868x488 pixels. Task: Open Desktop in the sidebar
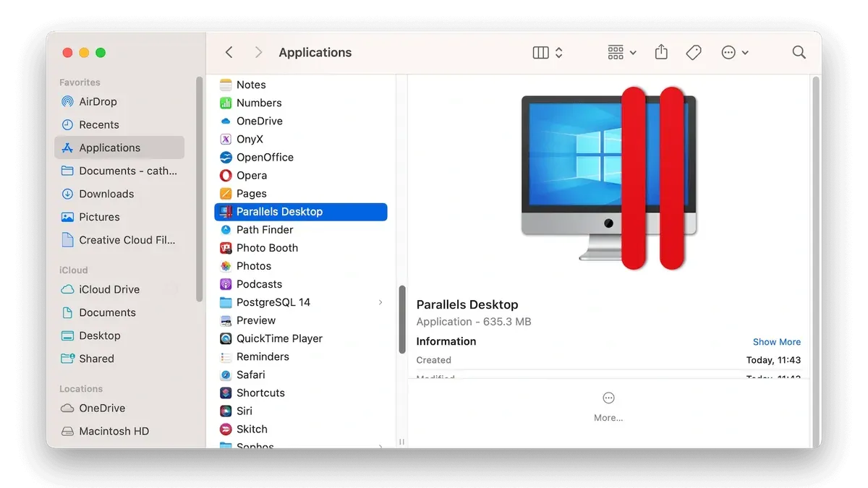pyautogui.click(x=119, y=335)
